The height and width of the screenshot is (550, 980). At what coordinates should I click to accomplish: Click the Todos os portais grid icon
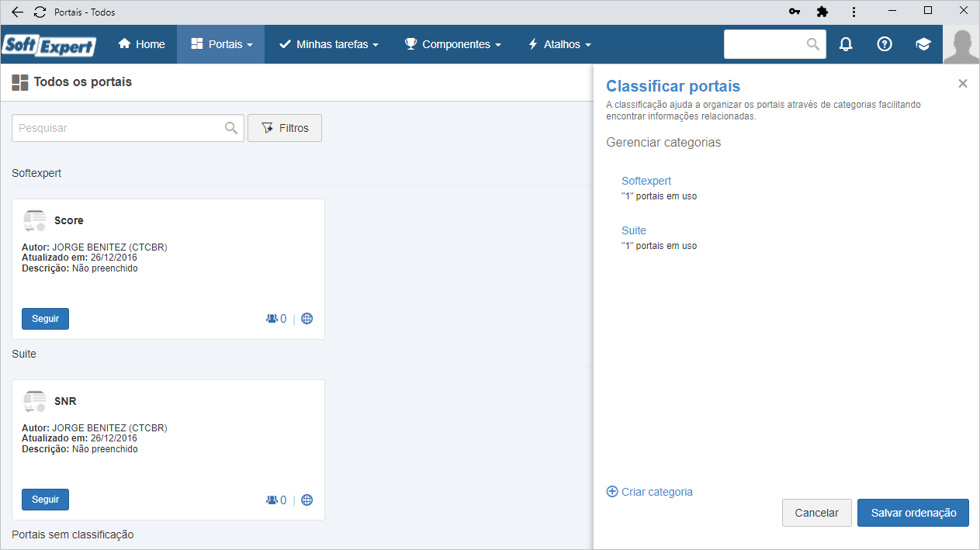pos(20,82)
